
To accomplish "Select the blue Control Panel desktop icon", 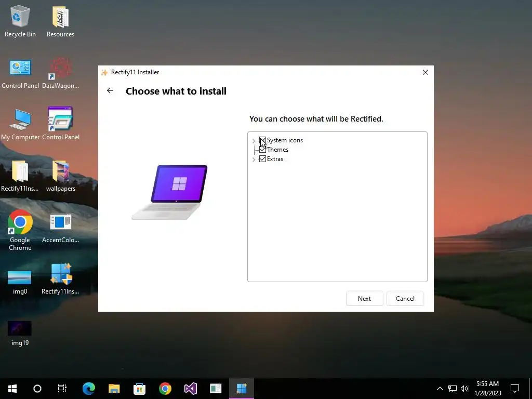I will (x=20, y=73).
